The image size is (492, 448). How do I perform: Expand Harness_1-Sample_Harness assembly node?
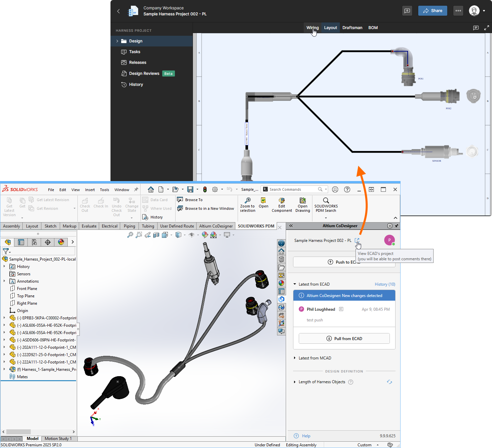[x=4, y=369]
